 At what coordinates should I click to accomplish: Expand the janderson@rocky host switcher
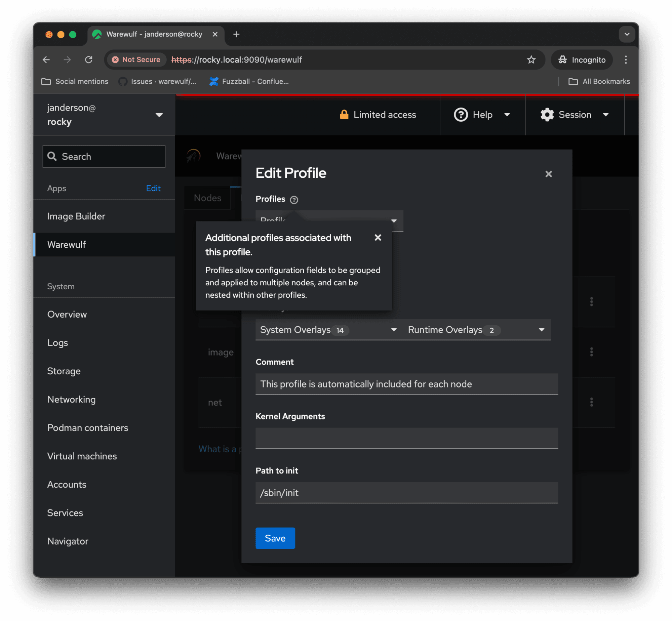104,115
